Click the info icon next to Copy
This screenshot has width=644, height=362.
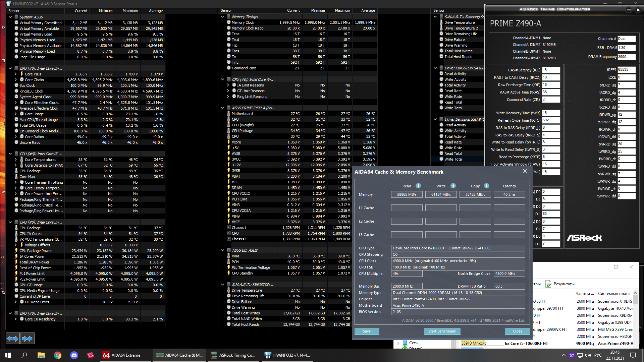click(487, 186)
